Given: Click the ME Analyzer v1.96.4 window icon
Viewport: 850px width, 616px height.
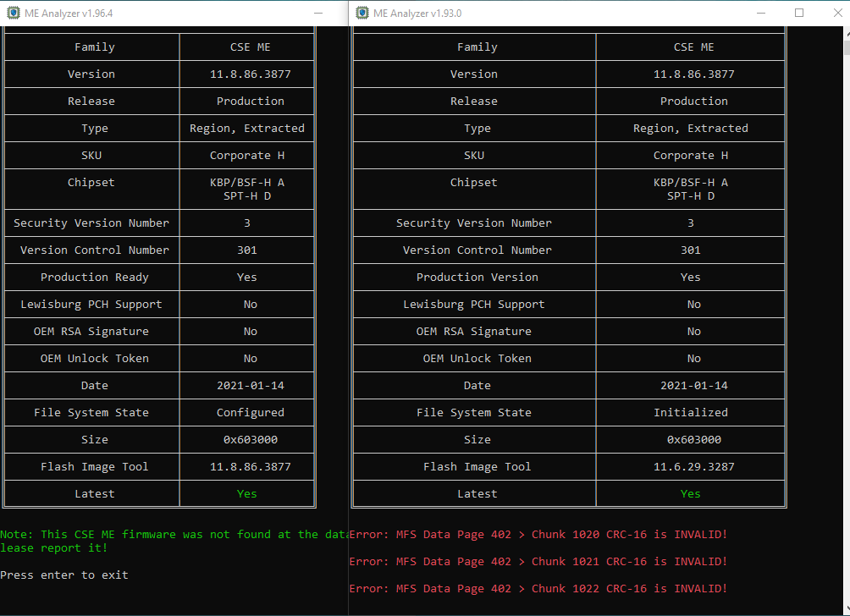Looking at the screenshot, I should pyautogui.click(x=13, y=13).
